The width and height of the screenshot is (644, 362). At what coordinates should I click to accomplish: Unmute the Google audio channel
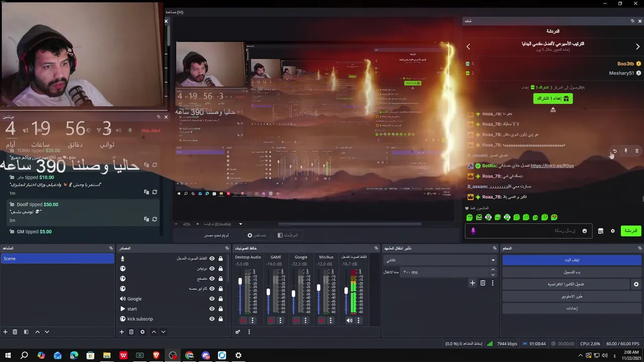point(296,320)
